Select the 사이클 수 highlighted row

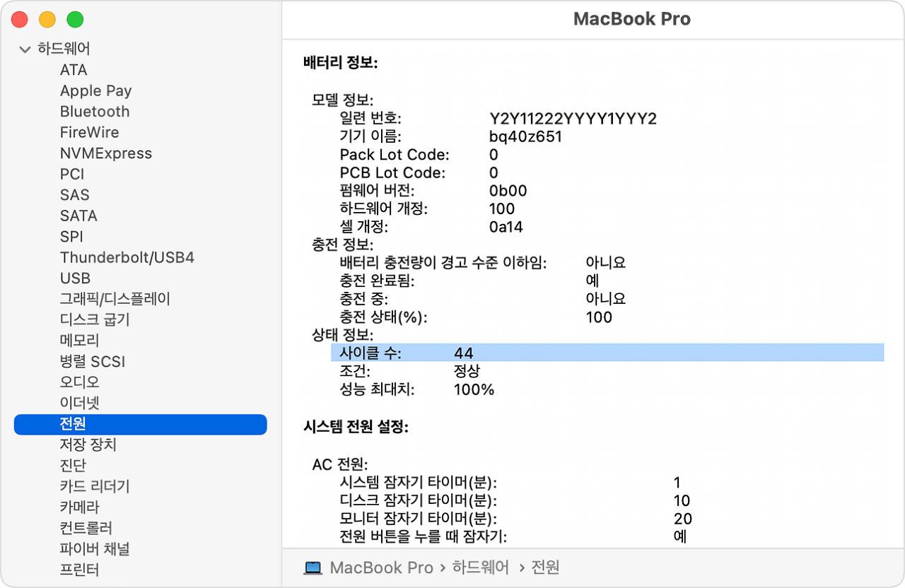tap(607, 353)
